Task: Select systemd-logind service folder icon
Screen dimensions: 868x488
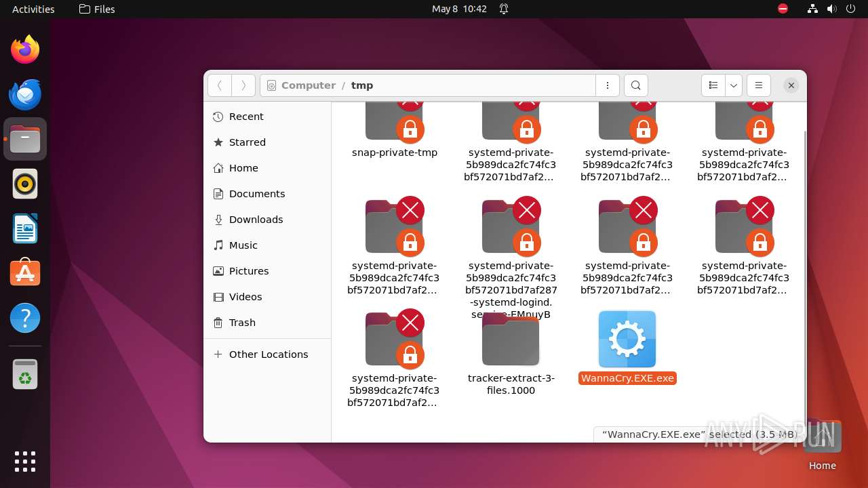Action: coord(511,226)
